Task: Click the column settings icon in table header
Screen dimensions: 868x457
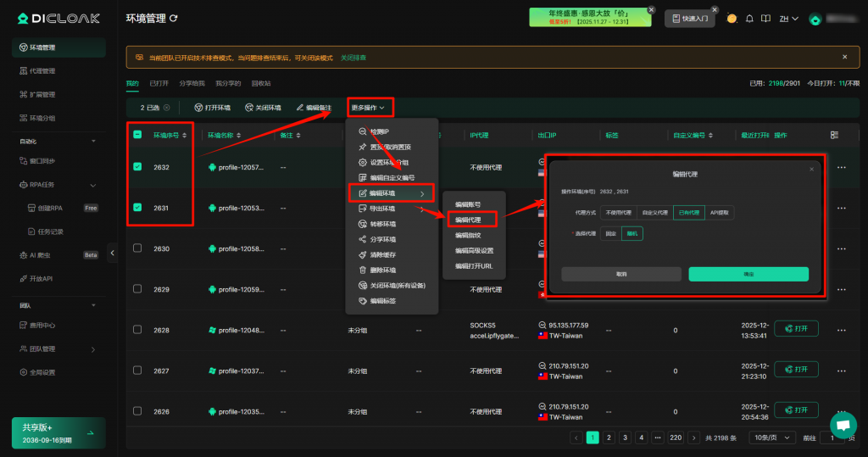Action: point(834,135)
